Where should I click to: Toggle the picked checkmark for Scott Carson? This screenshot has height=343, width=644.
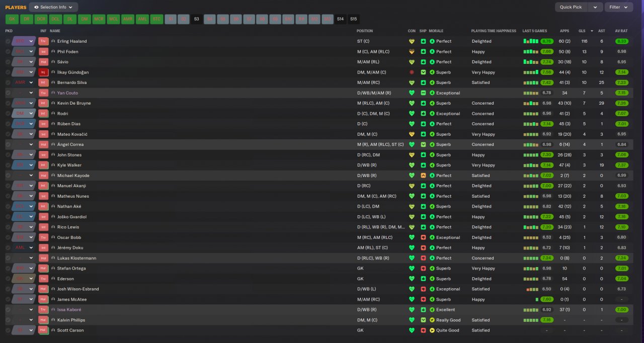click(x=8, y=330)
